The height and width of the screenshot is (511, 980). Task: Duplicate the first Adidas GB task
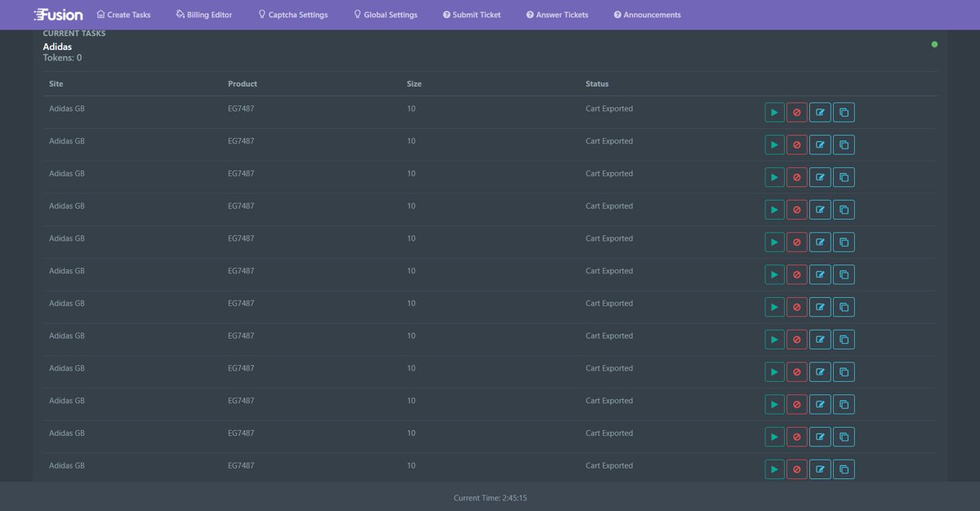coord(844,113)
